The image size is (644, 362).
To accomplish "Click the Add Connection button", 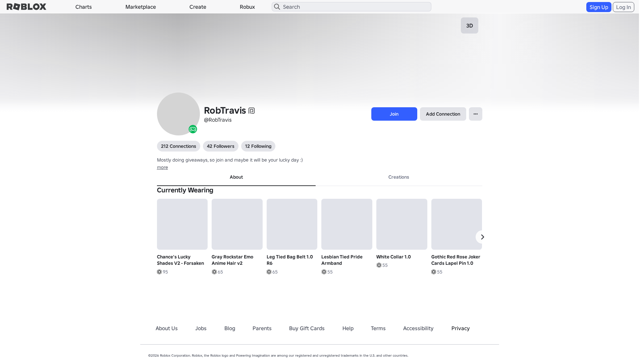I will coord(443,114).
